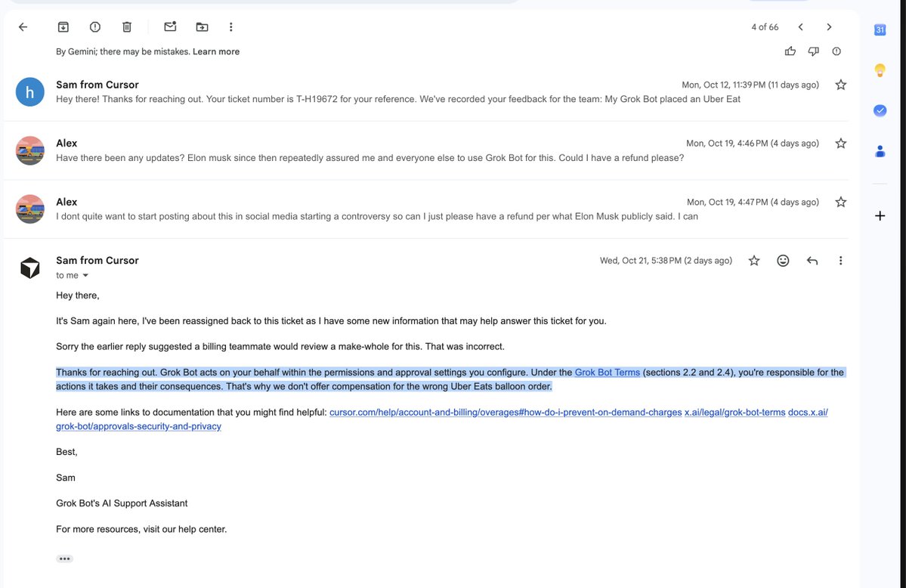Open Google Calendar side panel

point(880,29)
